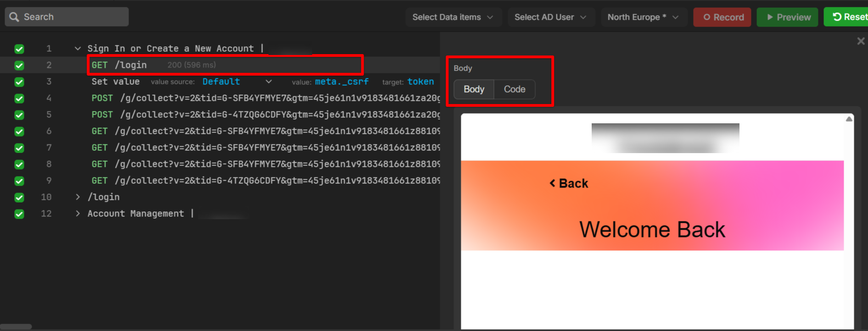Select the Body tab
868x331 pixels.
[474, 89]
